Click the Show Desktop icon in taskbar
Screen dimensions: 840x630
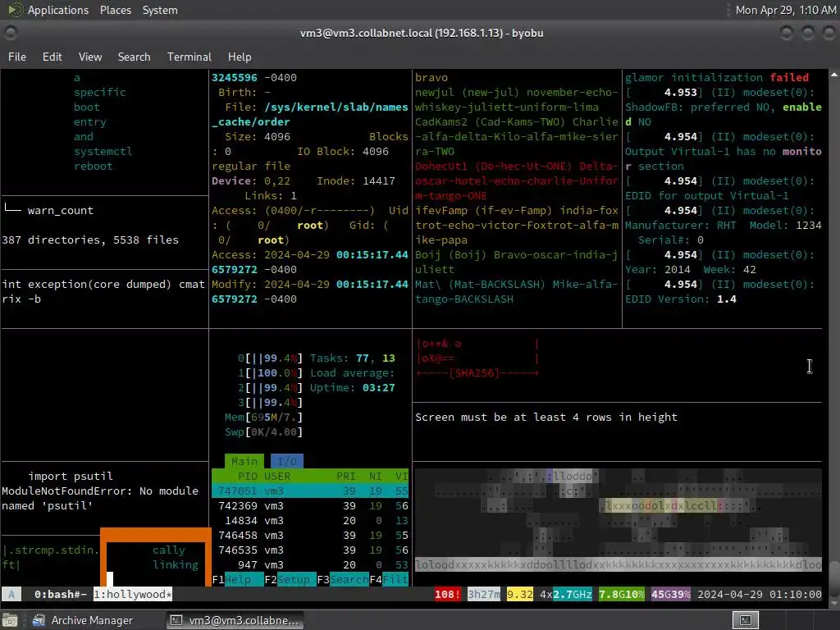tap(10, 620)
